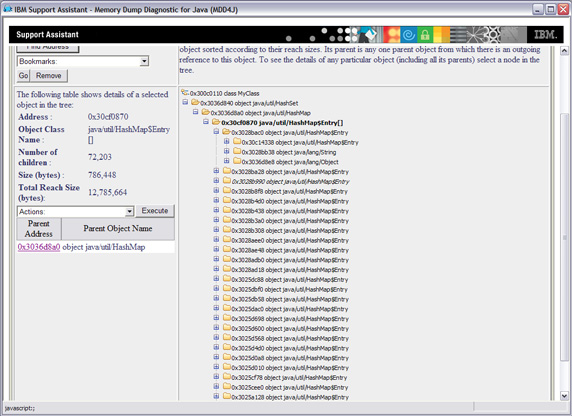The height and width of the screenshot is (416, 572).
Task: Click the Number of children value 72,203
Action: click(100, 157)
